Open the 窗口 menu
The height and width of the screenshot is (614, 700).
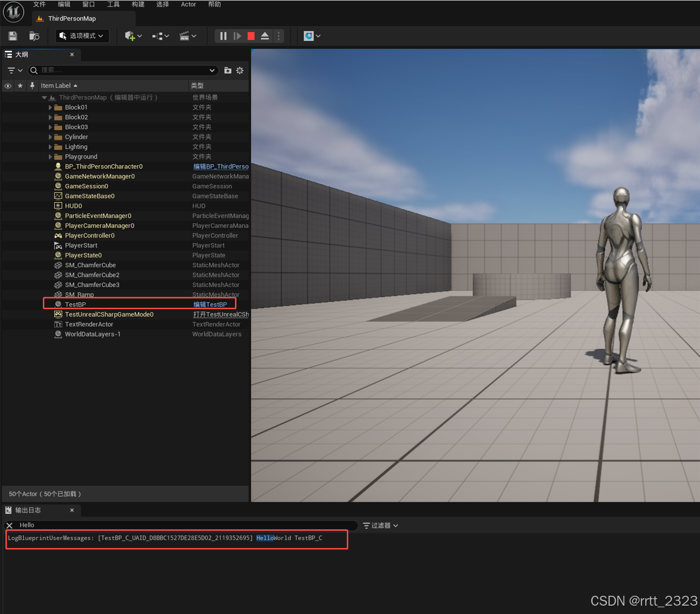click(89, 4)
